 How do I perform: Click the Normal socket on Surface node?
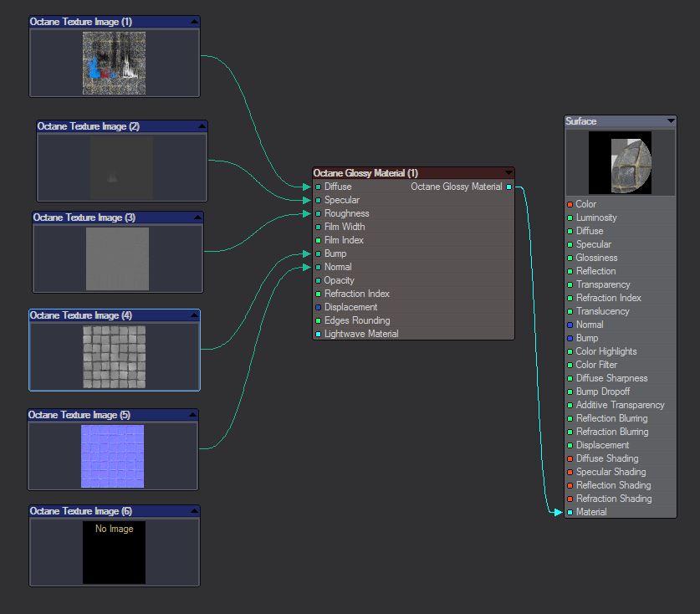coord(570,325)
